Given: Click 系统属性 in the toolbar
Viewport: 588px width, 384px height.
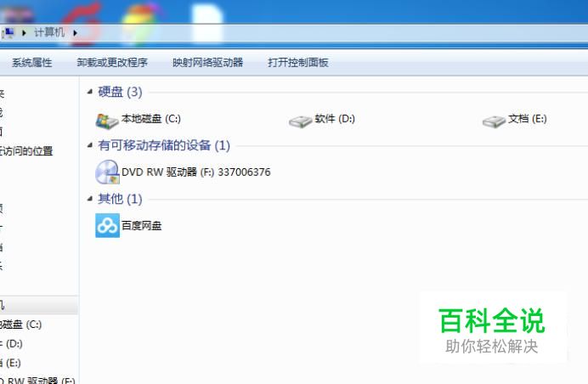Looking at the screenshot, I should [32, 63].
